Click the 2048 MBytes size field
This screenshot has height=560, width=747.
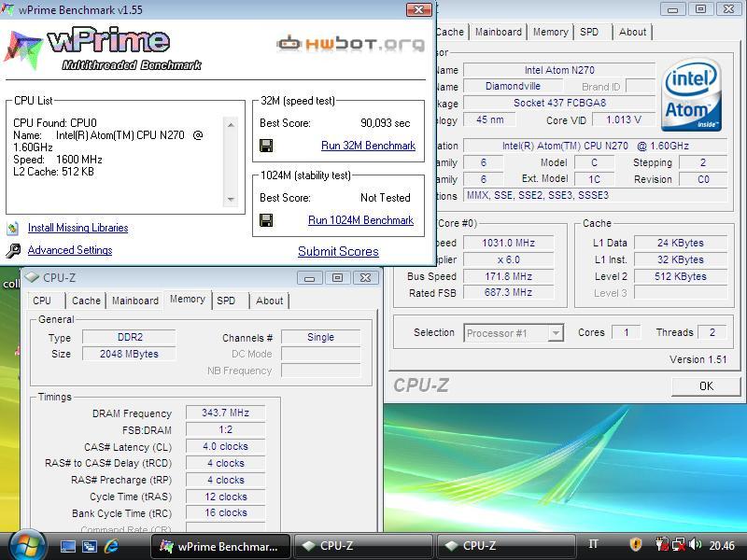point(129,354)
